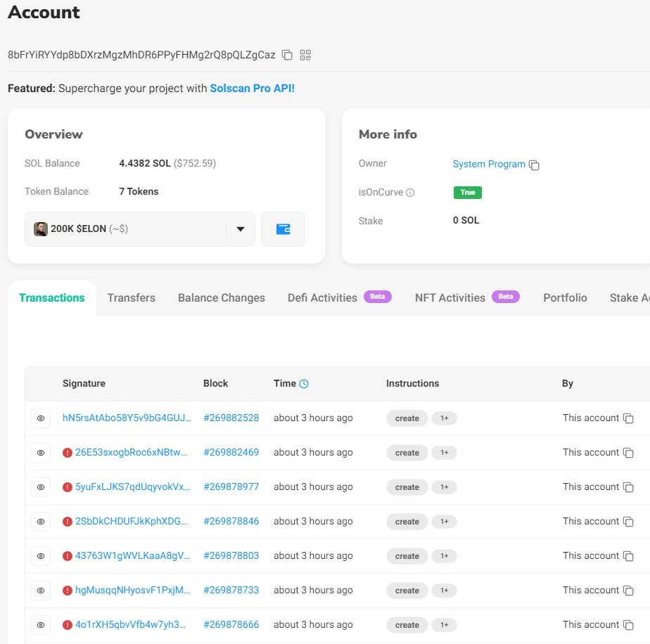
Task: Copy account for row 4o1rXH5qbvVfb4w7yh3
Action: coord(628,624)
